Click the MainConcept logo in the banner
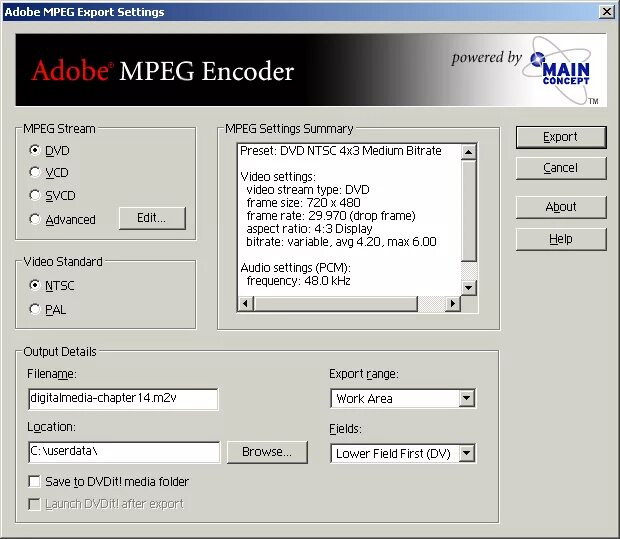Screen dimensions: 620x539 coord(561,70)
